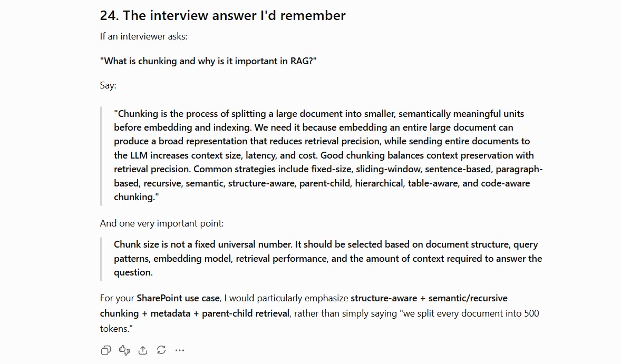
Task: Click the word "question." ending second blockquote
Action: 133,272
